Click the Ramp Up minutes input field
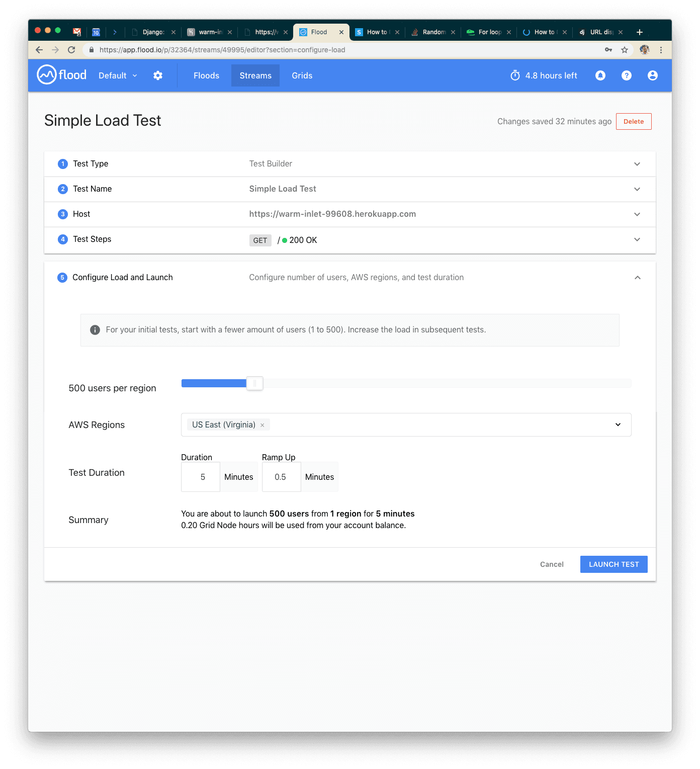 [x=281, y=477]
